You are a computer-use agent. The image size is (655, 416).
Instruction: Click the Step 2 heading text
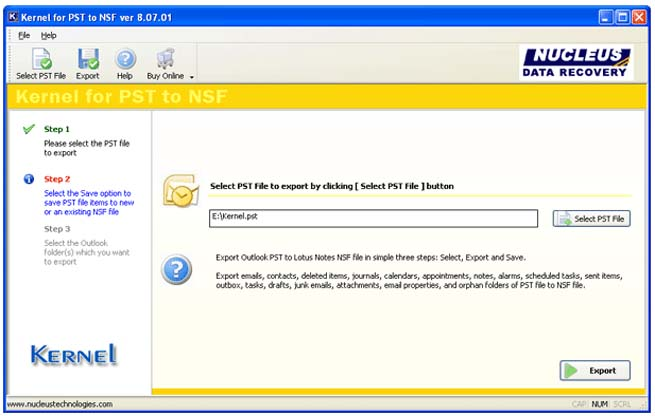[x=57, y=179]
